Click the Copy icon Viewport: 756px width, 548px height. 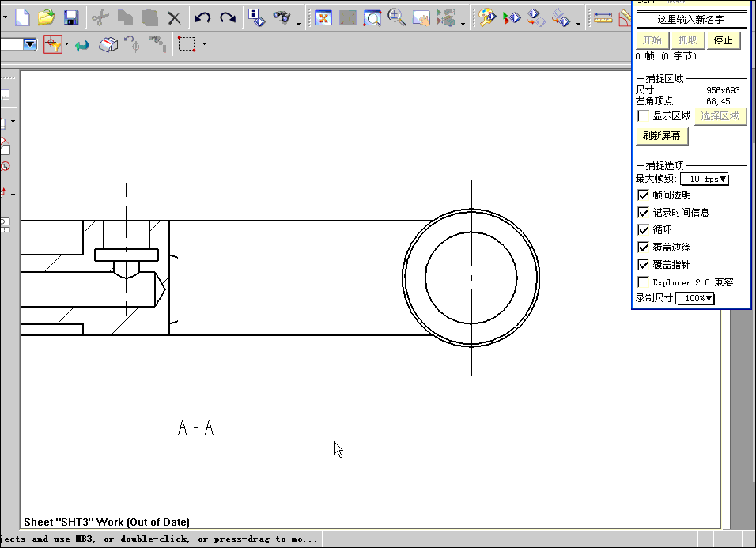[x=125, y=18]
